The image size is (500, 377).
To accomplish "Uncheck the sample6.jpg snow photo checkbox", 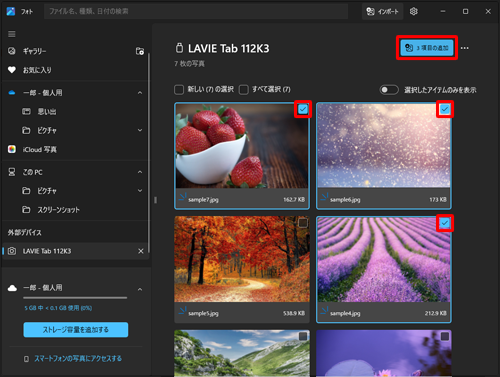I will [445, 109].
